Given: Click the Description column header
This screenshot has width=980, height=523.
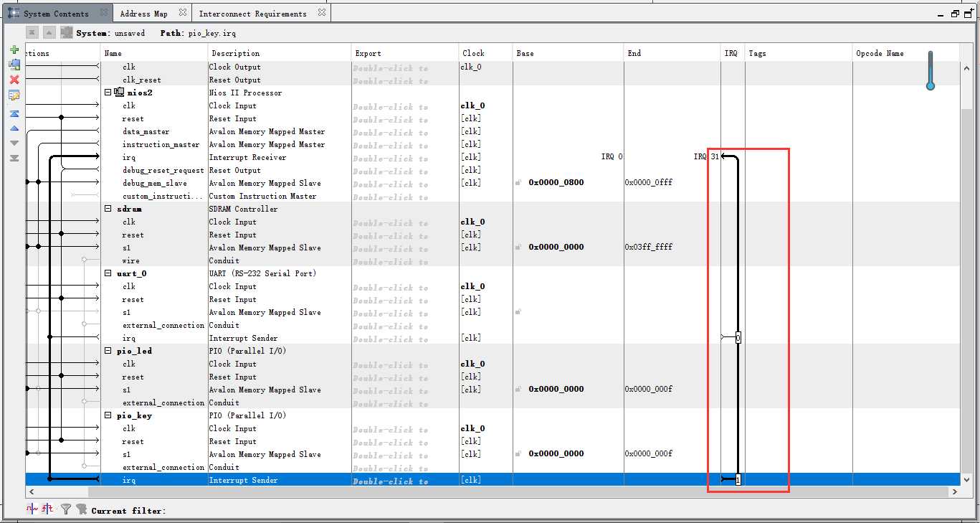Looking at the screenshot, I should (280, 53).
